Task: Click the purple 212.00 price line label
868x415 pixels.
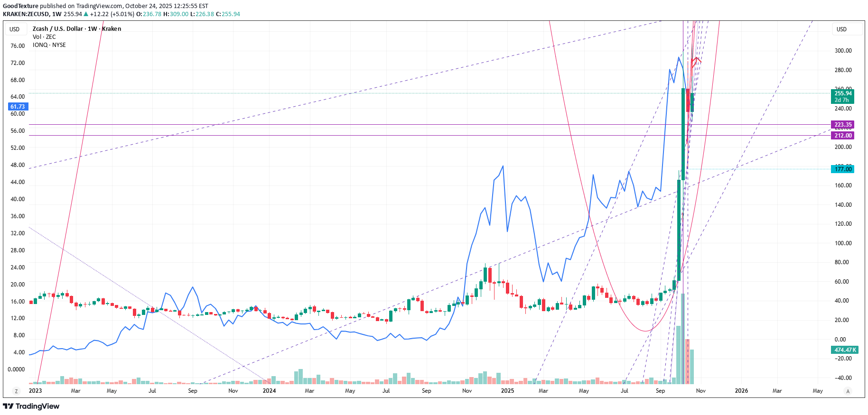Action: pos(843,136)
